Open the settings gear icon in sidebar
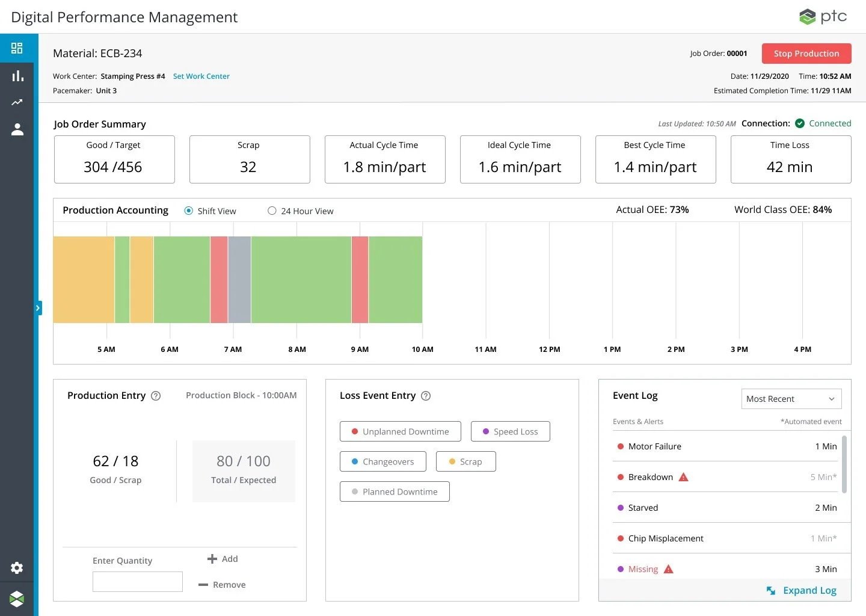This screenshot has height=616, width=866. click(17, 568)
